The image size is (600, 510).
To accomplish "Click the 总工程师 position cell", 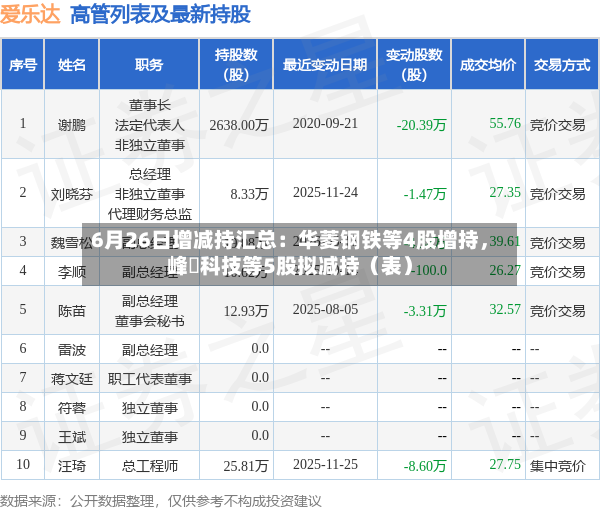I will 149,466.
